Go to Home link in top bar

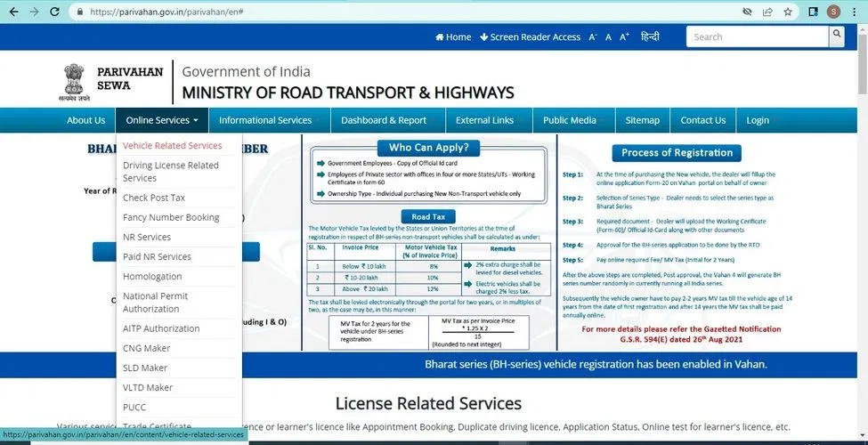coord(453,37)
